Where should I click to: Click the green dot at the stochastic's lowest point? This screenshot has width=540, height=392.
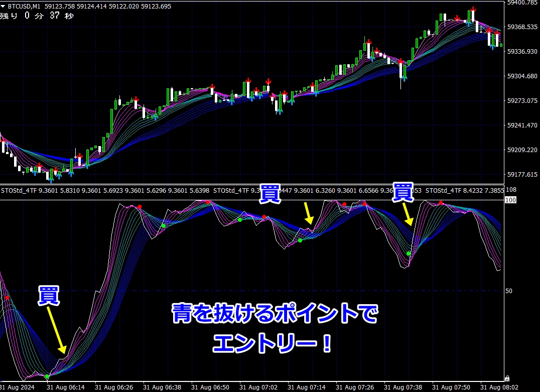click(47, 376)
